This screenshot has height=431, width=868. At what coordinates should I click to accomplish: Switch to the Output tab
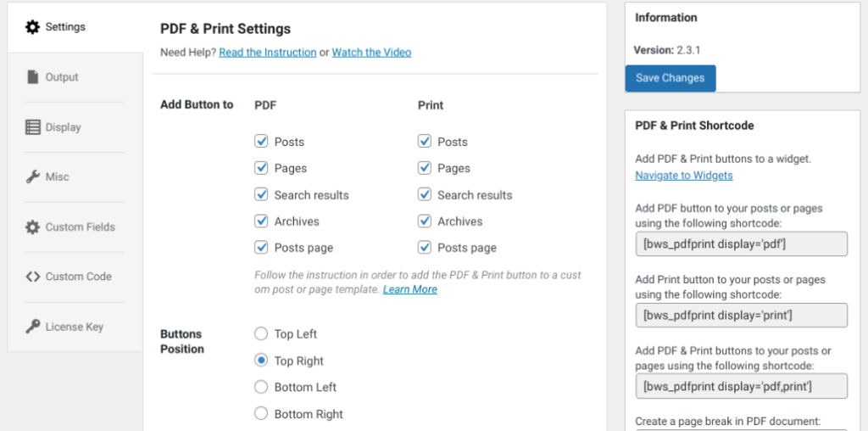(61, 77)
